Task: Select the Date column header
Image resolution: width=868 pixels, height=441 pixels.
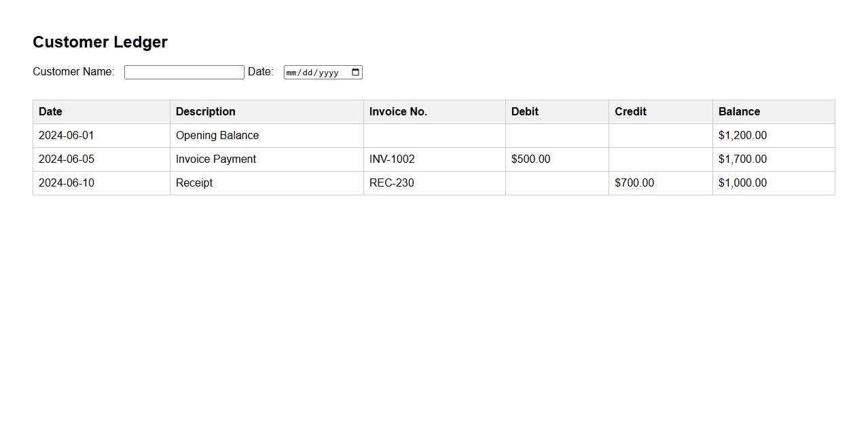Action: [x=50, y=112]
